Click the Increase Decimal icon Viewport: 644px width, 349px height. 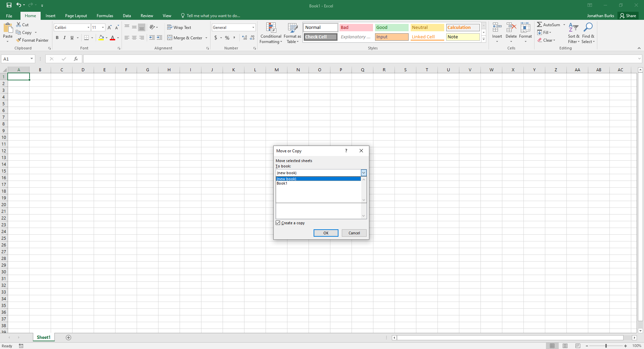pos(244,38)
